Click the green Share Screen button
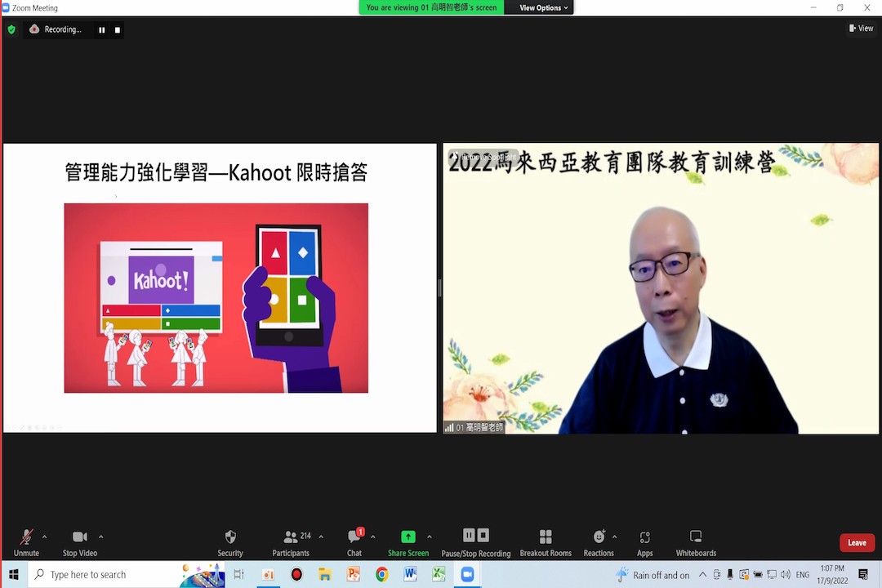 408,542
